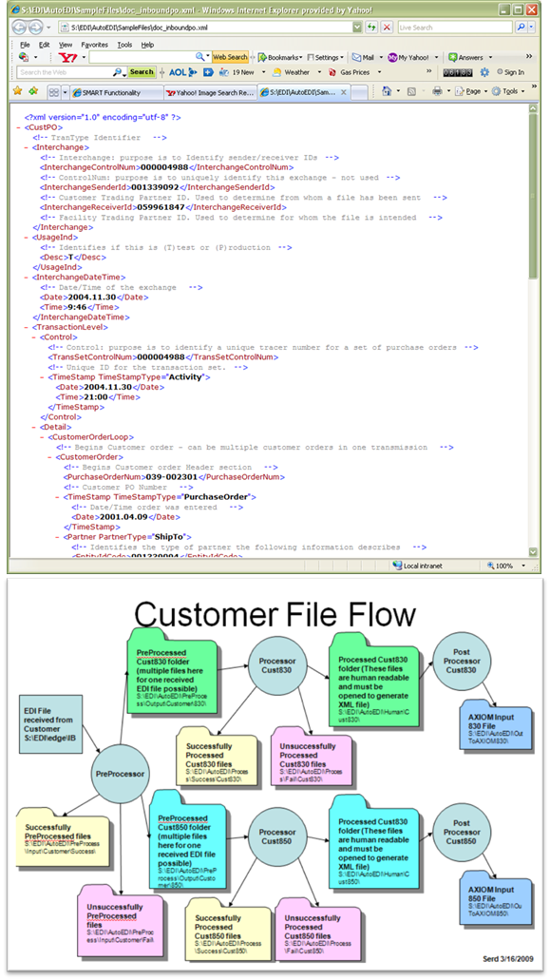Click the Yahoo toolbar settings gear icon
The height and width of the screenshot is (980, 550).
[484, 72]
